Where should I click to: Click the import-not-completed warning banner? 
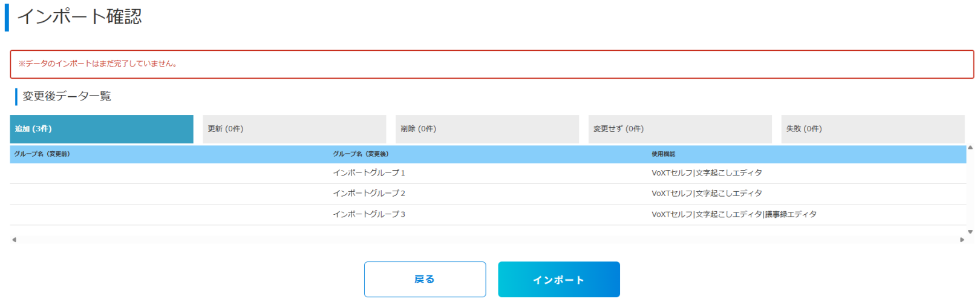point(491,64)
